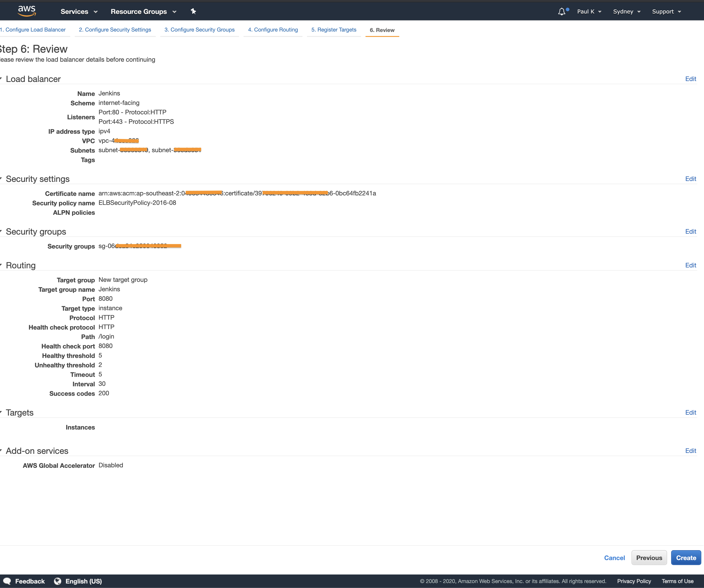Go to 4. Configure Routing step
704x588 pixels.
pyautogui.click(x=273, y=29)
